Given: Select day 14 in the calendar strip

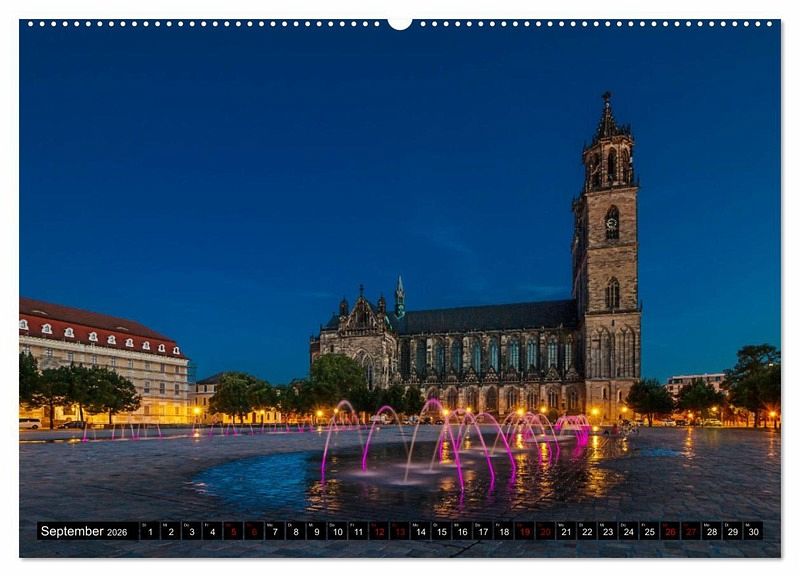Looking at the screenshot, I should 420,531.
